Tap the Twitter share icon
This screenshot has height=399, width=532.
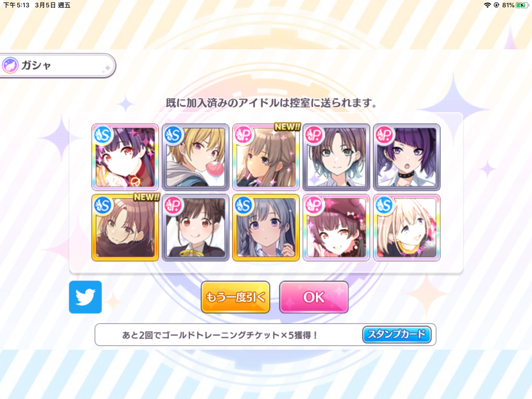tap(85, 297)
